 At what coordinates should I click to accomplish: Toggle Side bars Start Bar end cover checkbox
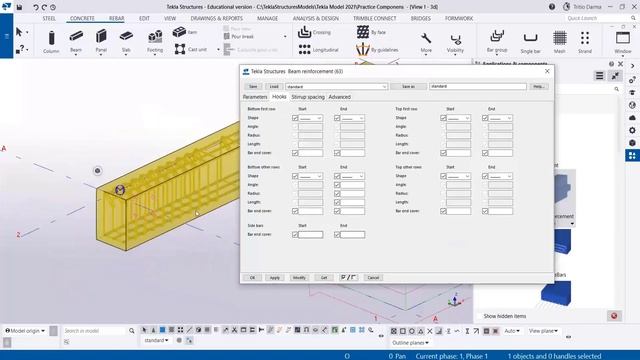tap(295, 235)
